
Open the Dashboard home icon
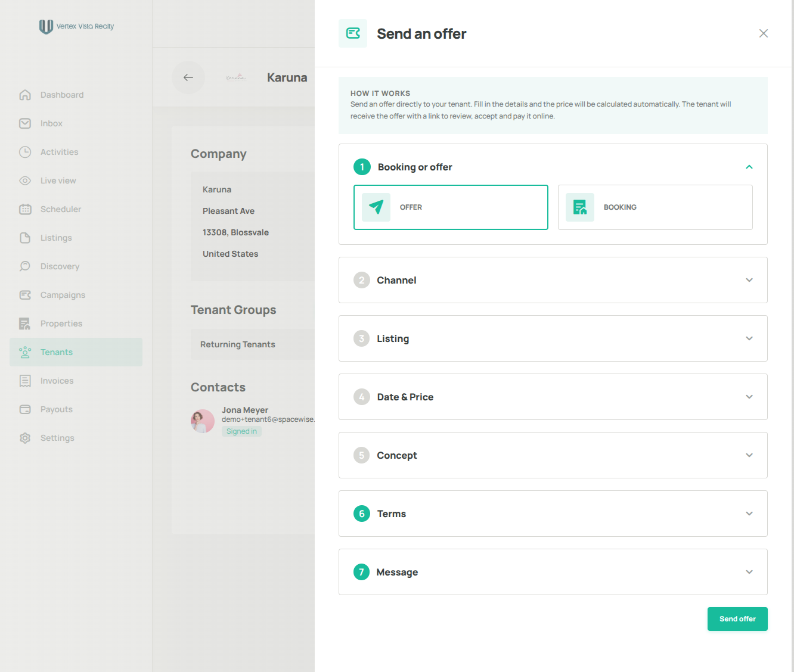25,95
